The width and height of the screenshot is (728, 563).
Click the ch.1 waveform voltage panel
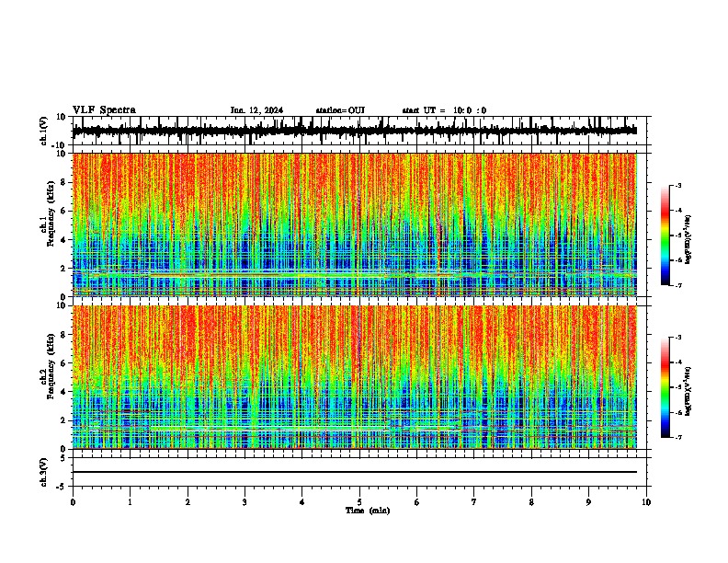coord(361,131)
